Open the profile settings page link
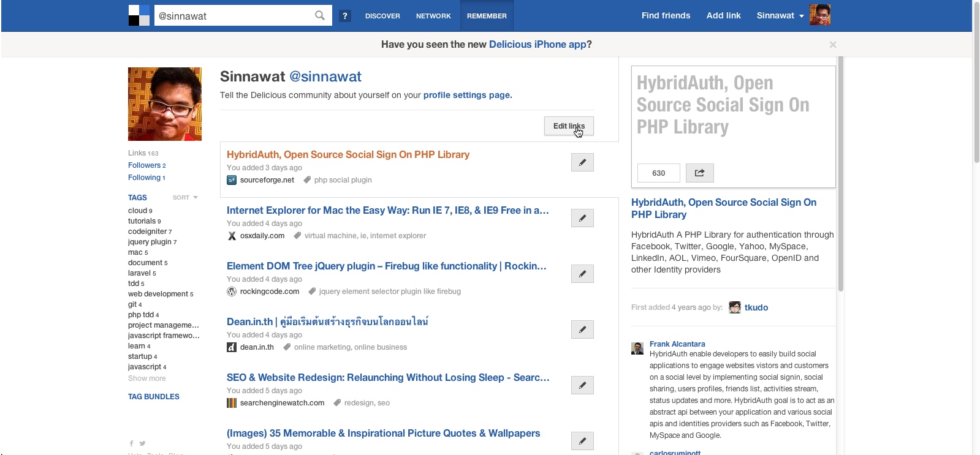This screenshot has width=980, height=455. (x=468, y=95)
